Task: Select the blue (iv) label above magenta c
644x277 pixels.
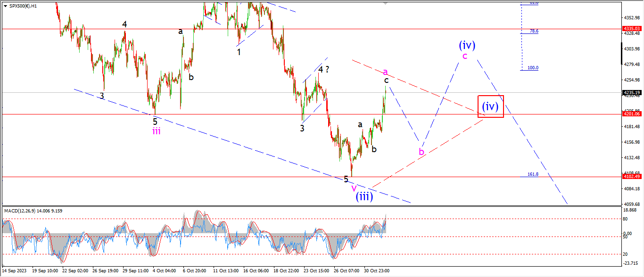Action: tap(467, 45)
